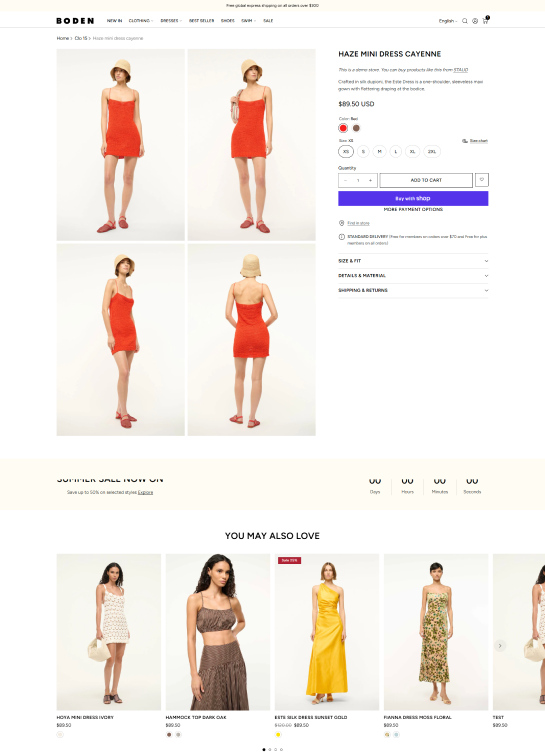The height and width of the screenshot is (752, 545).
Task: Click the BODEN logo
Action: tap(75, 21)
